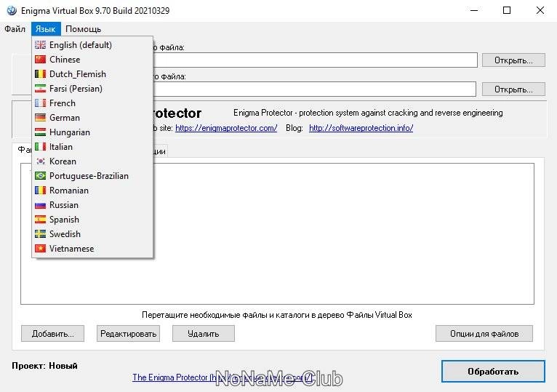Click the Romanian flag icon
557x392 pixels.
click(40, 191)
